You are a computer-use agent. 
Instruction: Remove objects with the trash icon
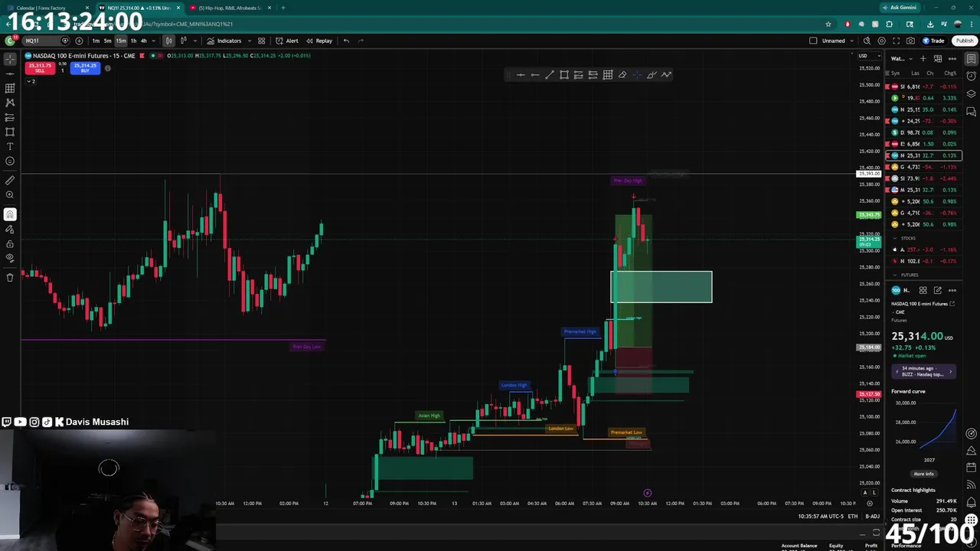tap(10, 277)
